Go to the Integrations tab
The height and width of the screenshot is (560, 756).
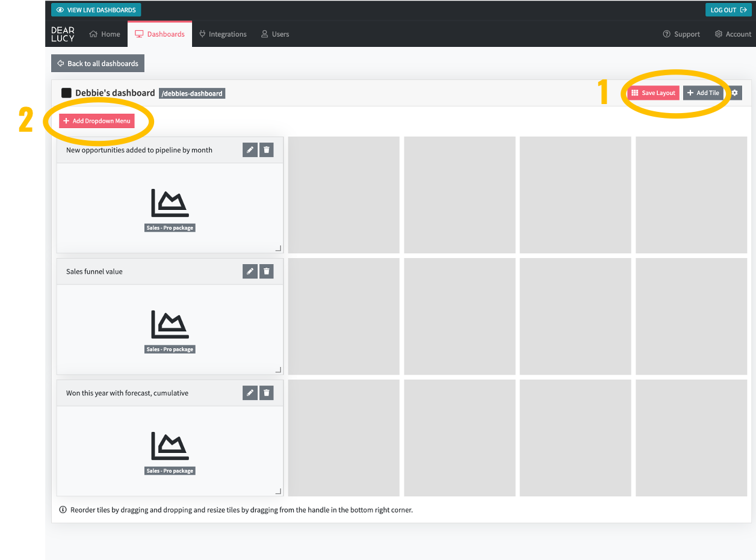pos(223,34)
